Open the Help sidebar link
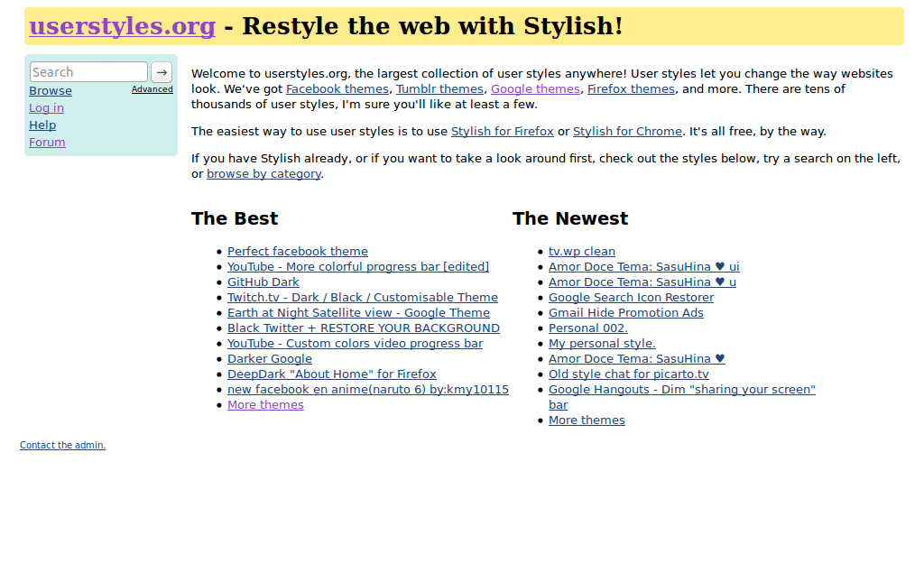This screenshot has width=924, height=582. click(x=42, y=125)
